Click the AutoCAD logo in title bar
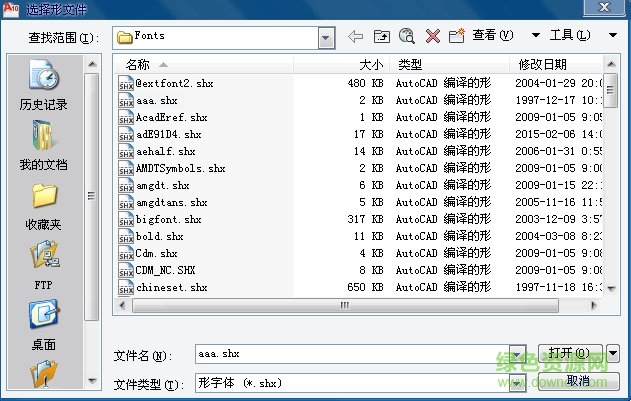The width and height of the screenshot is (631, 401). [x=10, y=9]
